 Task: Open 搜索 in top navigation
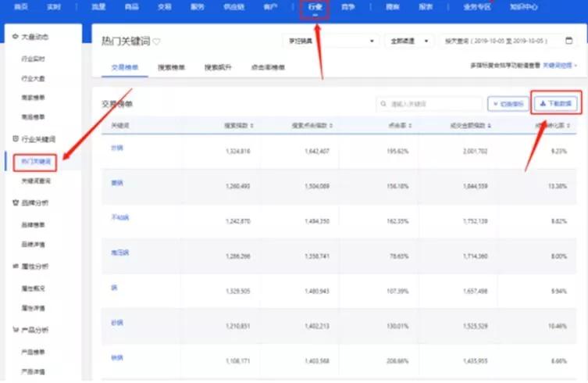[393, 7]
